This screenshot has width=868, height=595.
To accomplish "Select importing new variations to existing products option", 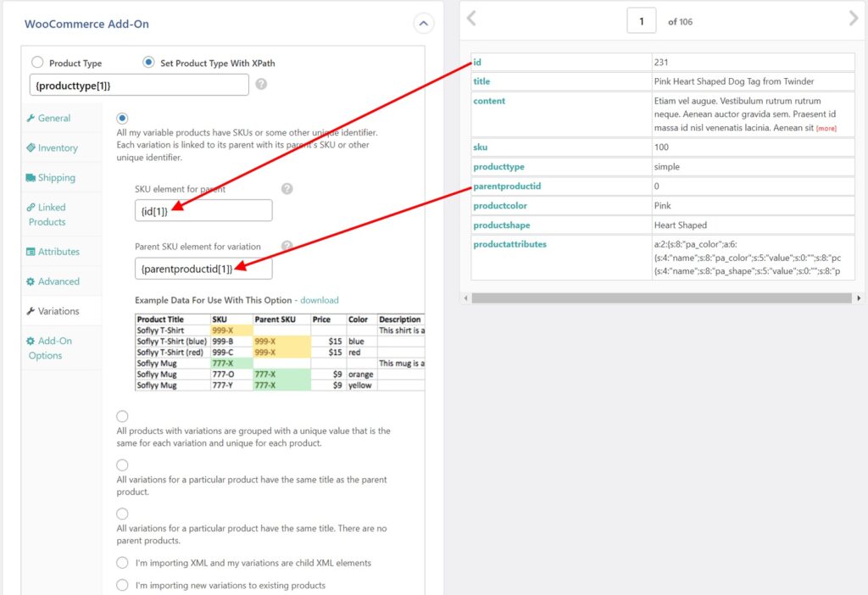I will (x=122, y=584).
